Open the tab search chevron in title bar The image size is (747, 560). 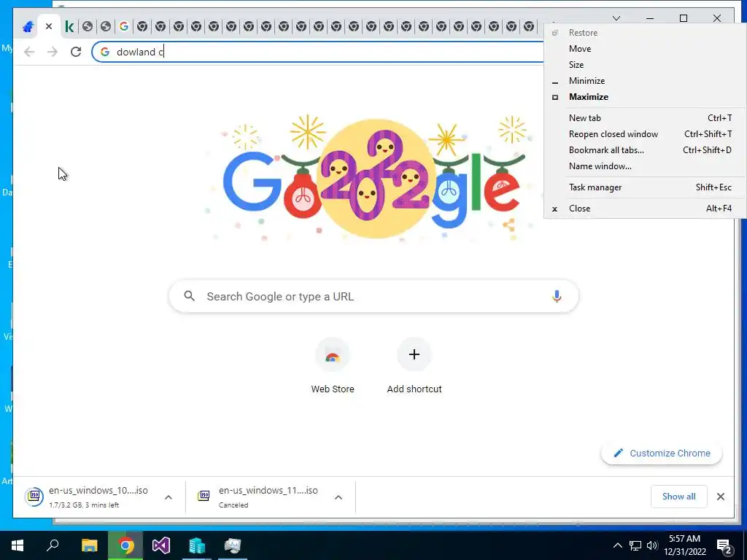[616, 18]
